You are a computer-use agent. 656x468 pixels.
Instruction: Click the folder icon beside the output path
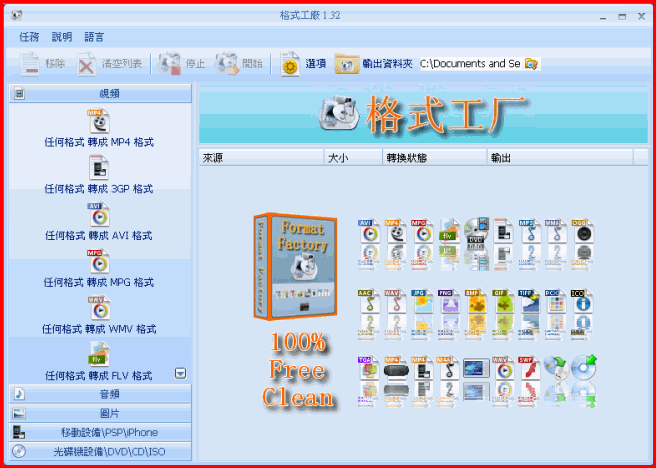(x=532, y=64)
